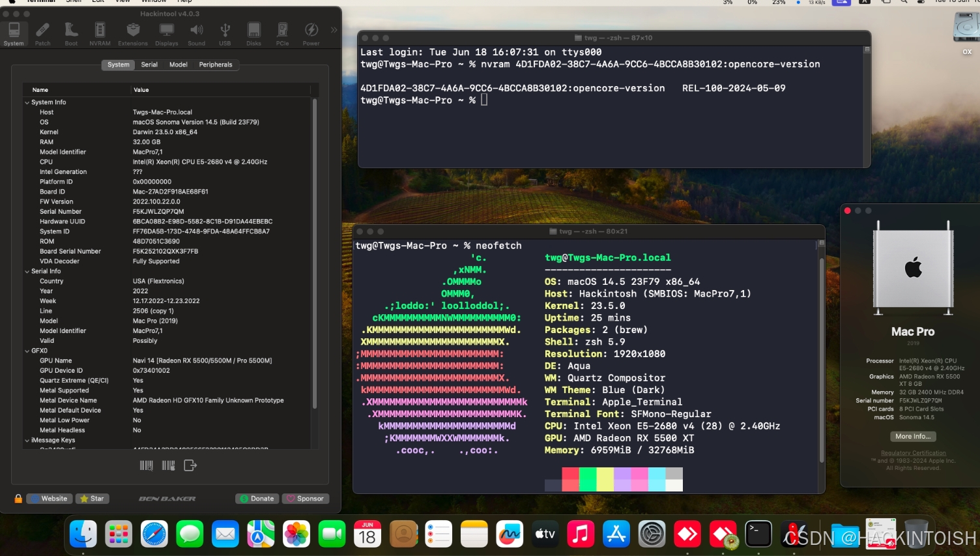980x556 pixels.
Task: Select the FW Version row 2022.100.22.0.0
Action: tap(167, 201)
